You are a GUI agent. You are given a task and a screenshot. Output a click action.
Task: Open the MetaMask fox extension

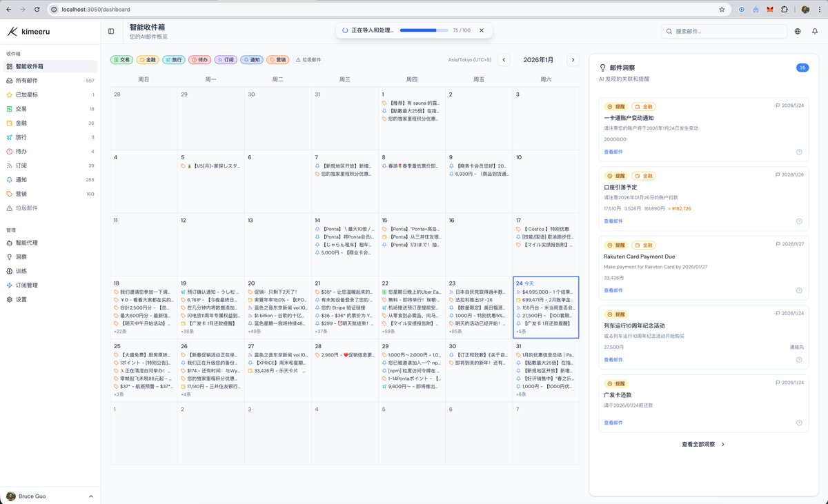click(x=770, y=10)
